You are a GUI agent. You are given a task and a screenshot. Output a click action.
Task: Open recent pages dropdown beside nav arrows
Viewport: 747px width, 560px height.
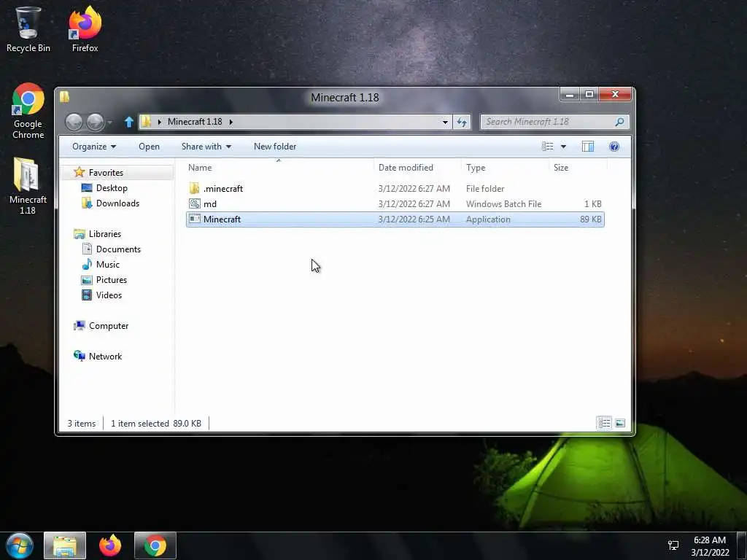pos(110,122)
